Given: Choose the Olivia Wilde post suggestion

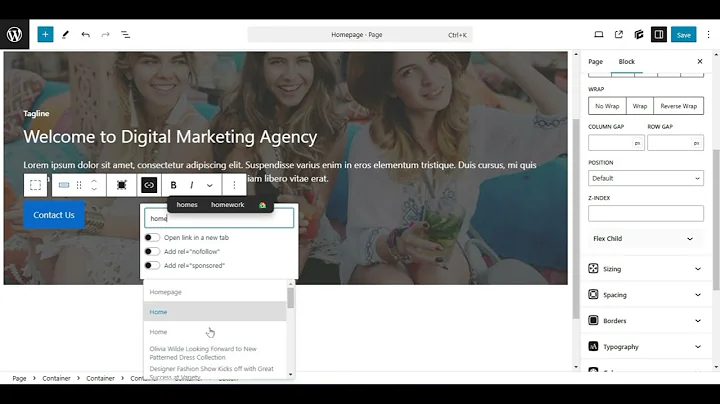Looking at the screenshot, I should pyautogui.click(x=215, y=353).
